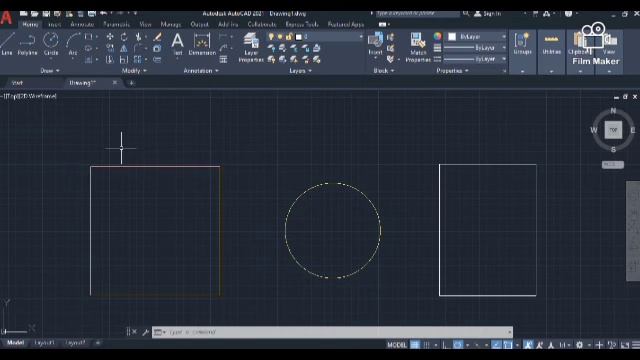
Task: Open the Groups panel button
Action: pyautogui.click(x=522, y=44)
